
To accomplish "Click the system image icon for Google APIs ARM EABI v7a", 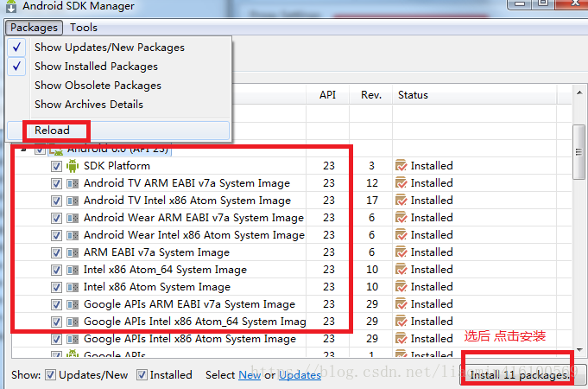I will pos(73,304).
